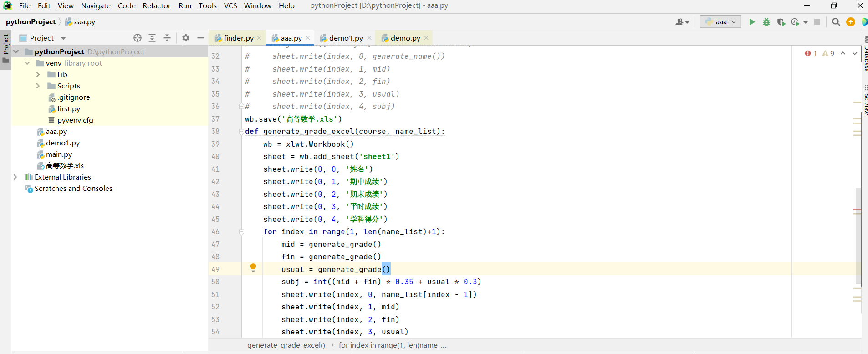
Task: Click the intention light bulb on line 49
Action: [x=253, y=267]
